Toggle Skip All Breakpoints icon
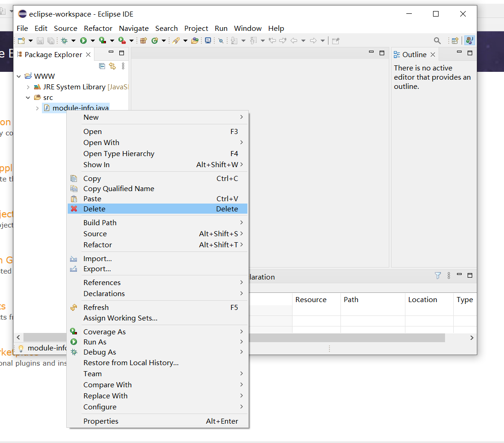504x443 pixels. pos(221,41)
